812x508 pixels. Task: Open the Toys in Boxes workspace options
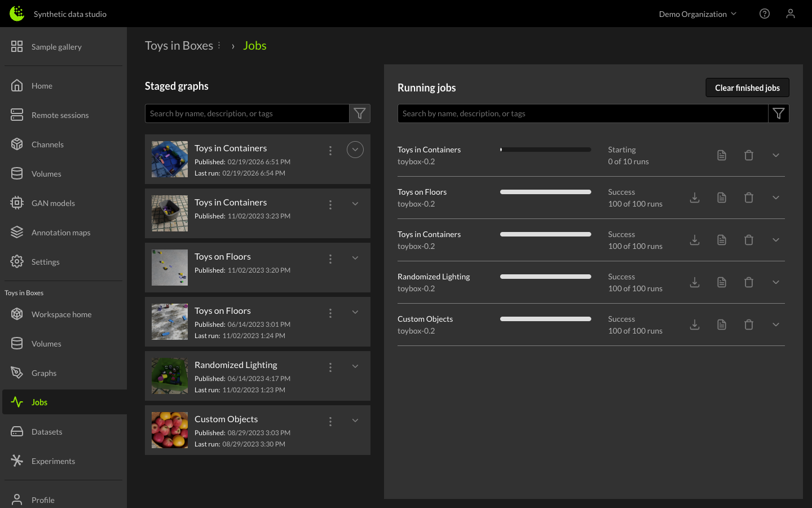click(x=219, y=46)
